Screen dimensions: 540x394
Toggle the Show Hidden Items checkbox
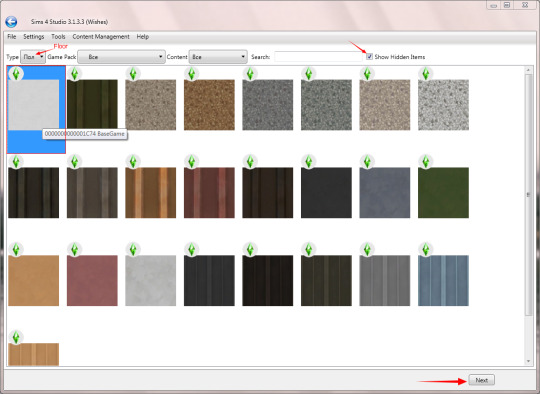coord(370,56)
